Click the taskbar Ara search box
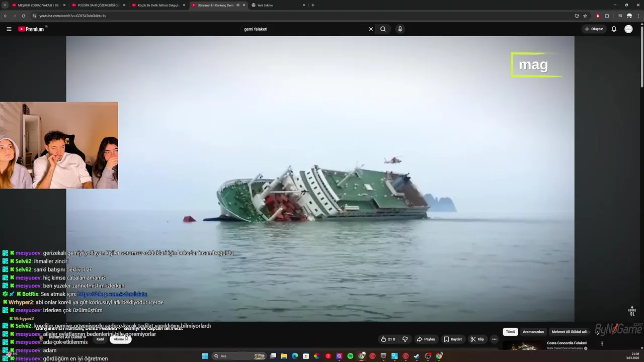This screenshot has height=362, width=644. (239, 356)
